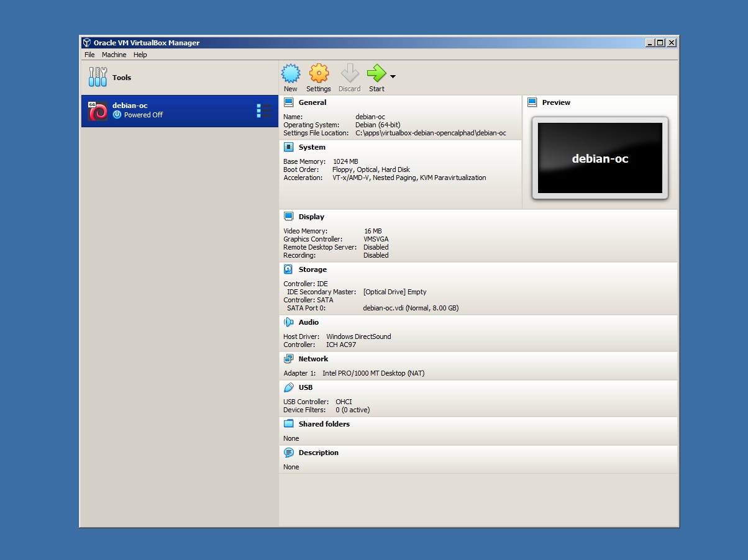
Task: Click the VMSVGA graphics controller value
Action: [x=376, y=239]
